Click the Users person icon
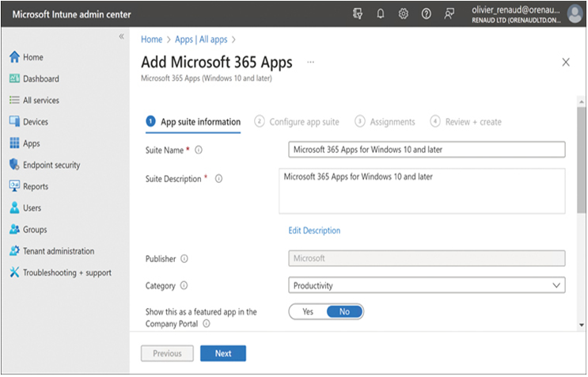 pyautogui.click(x=14, y=208)
